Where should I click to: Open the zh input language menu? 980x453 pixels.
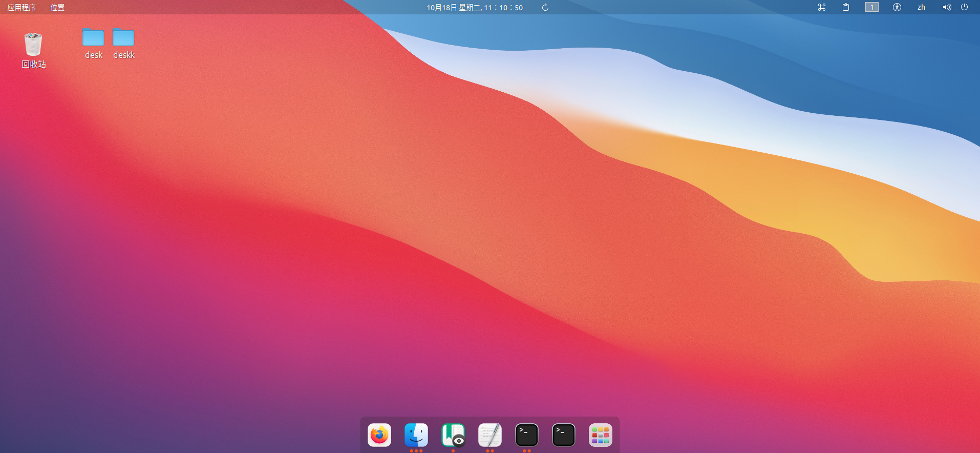[921, 7]
